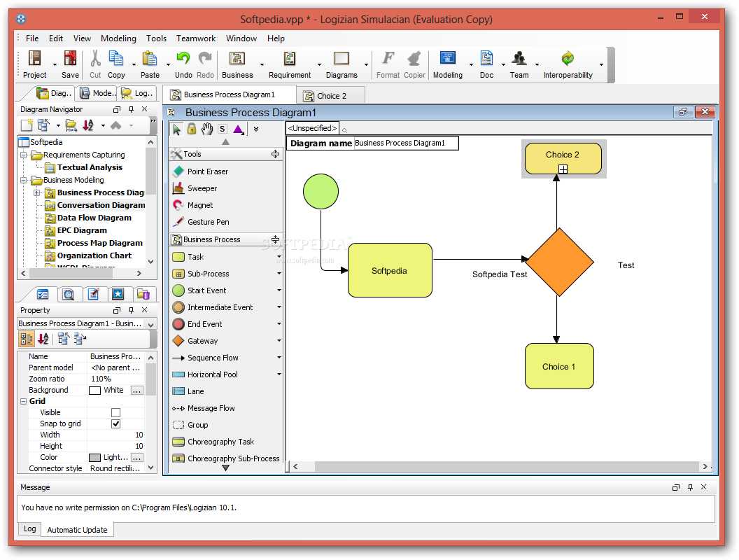Select Organization Chart in navigator tree

pos(94,255)
